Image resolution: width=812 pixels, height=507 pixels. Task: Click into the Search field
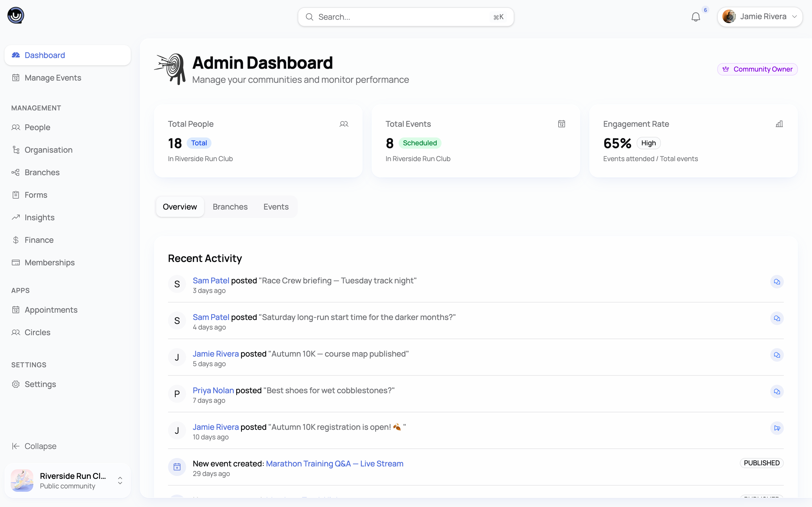tap(406, 17)
